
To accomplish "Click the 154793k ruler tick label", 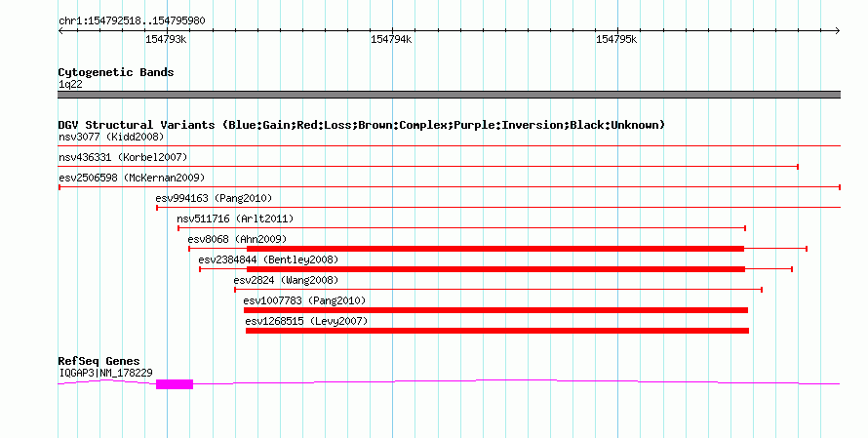I will tap(166, 39).
